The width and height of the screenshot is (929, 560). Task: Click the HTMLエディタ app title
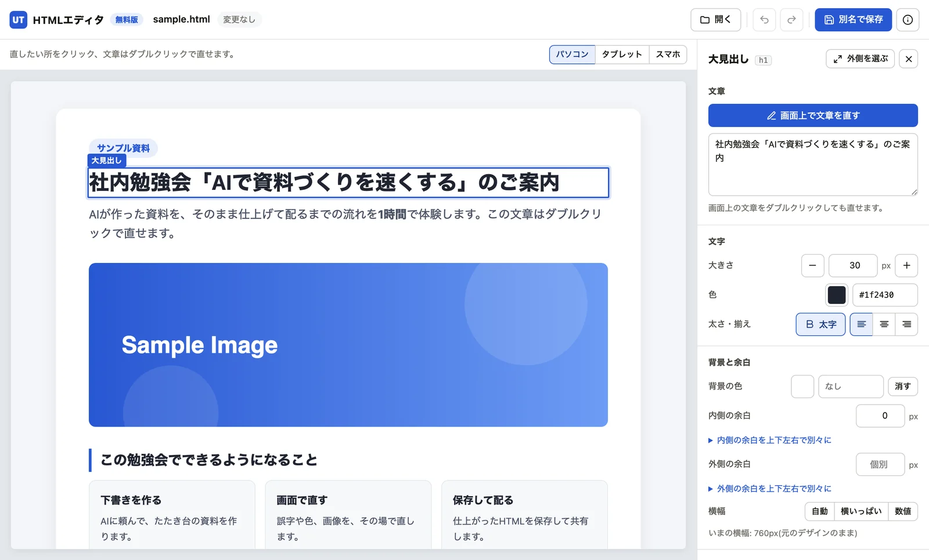tap(68, 20)
